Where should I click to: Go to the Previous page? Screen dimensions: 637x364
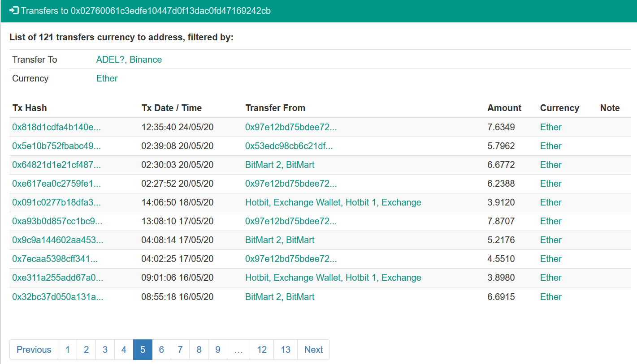(x=34, y=350)
